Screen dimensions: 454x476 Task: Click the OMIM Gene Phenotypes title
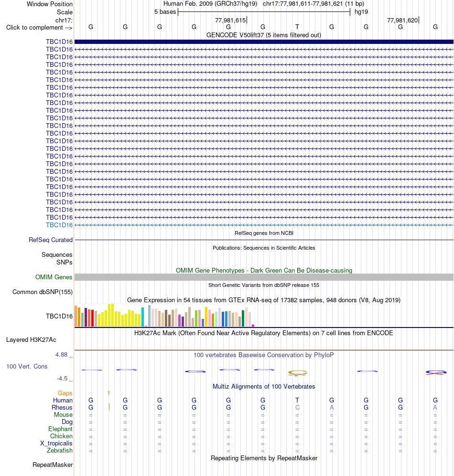(264, 271)
